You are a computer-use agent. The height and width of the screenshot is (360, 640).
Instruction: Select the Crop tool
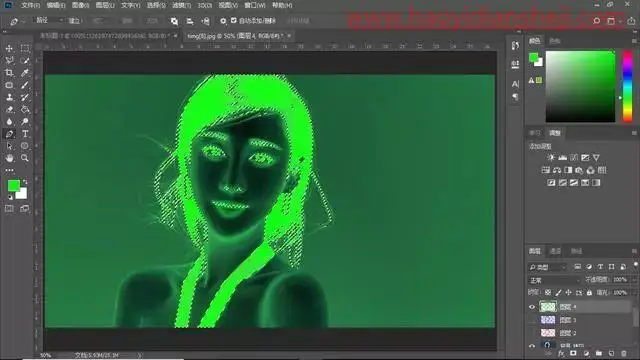pos(9,73)
